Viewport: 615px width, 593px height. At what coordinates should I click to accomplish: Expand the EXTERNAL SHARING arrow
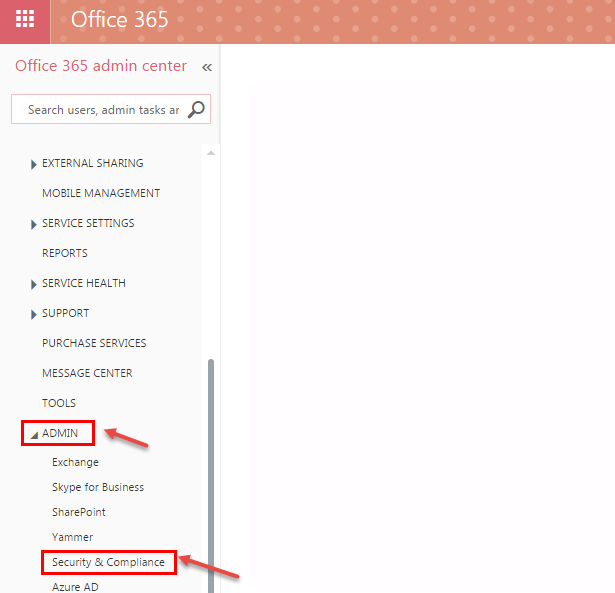coord(33,164)
